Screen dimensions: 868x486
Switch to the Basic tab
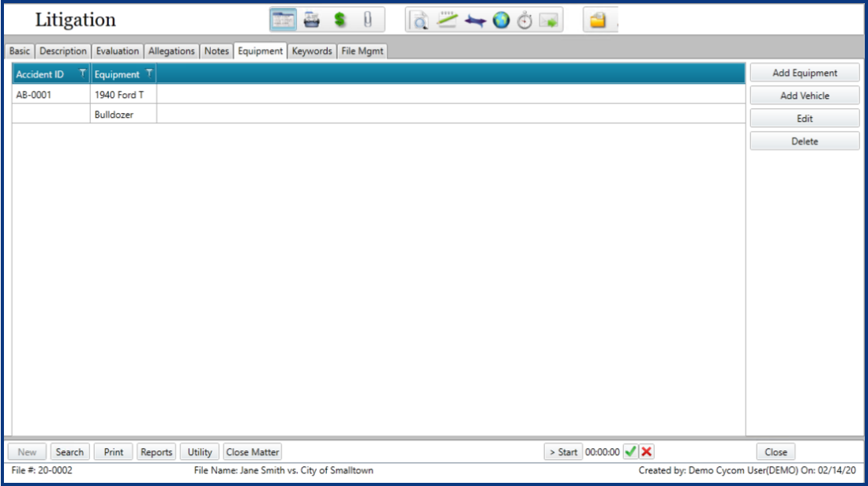pos(20,51)
